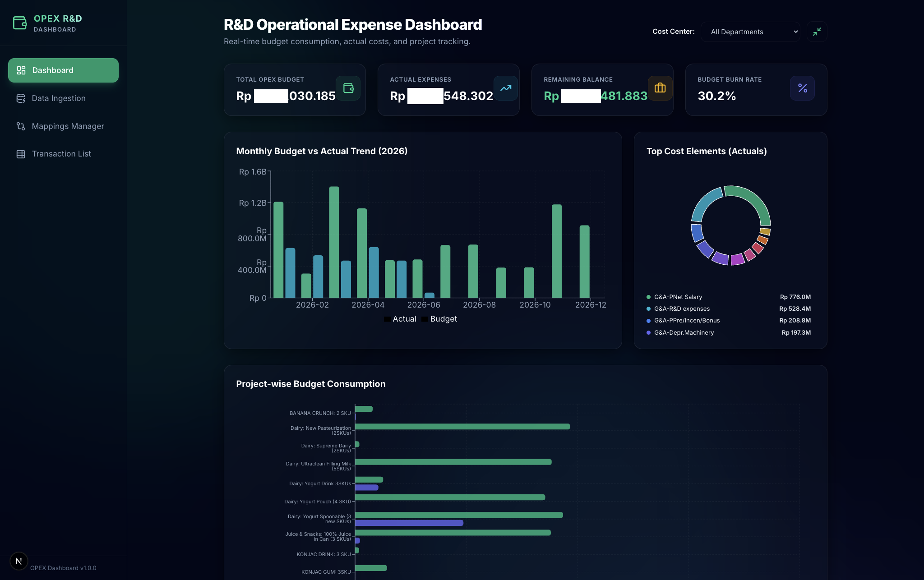Select the 2026-11 green bar in trend chart
The image size is (924, 580).
(x=557, y=251)
